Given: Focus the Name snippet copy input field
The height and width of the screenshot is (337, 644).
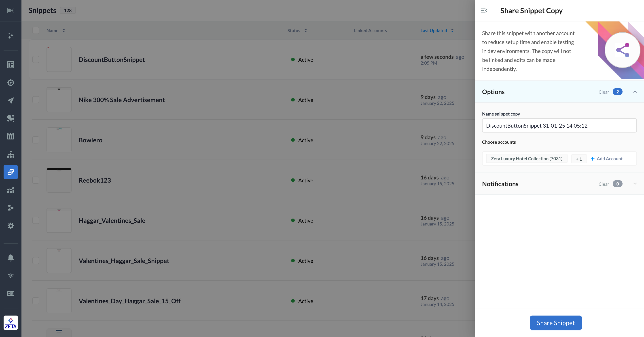Looking at the screenshot, I should (559, 125).
